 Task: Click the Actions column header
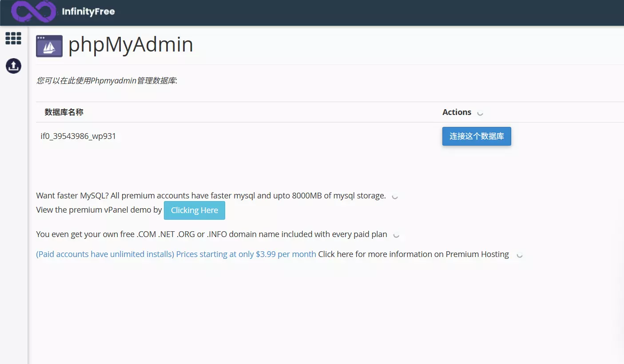coord(457,112)
